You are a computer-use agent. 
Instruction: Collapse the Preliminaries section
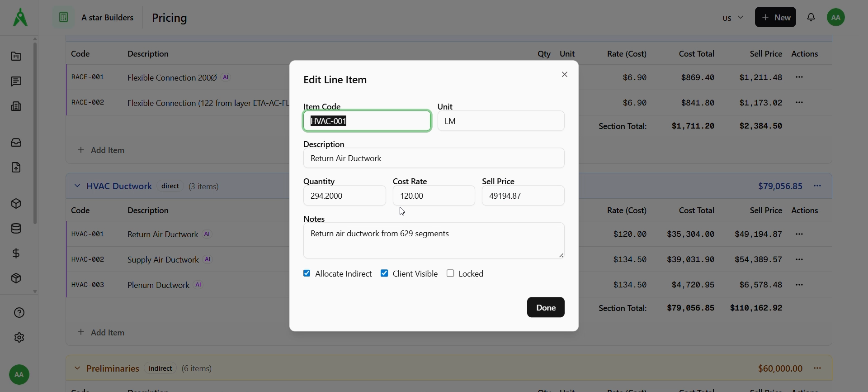tap(77, 368)
